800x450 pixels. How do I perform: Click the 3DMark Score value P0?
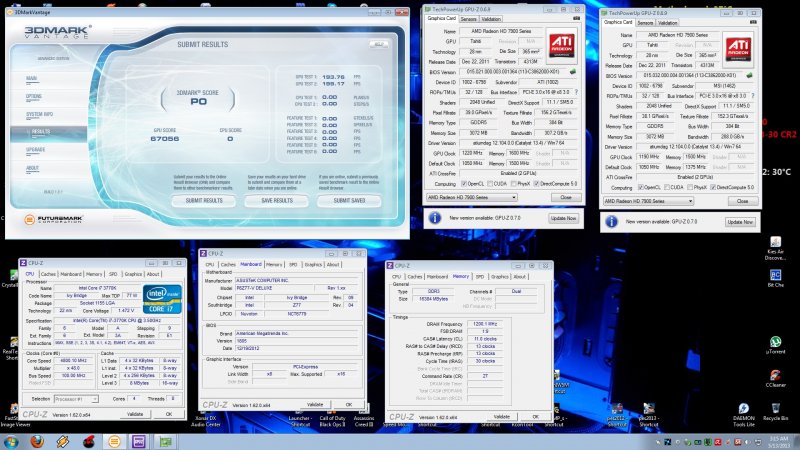pyautogui.click(x=198, y=102)
